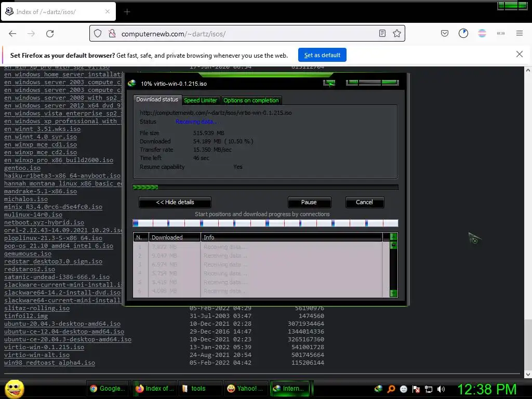
Task: Open tracking protection shield in address bar
Action: pos(98,34)
